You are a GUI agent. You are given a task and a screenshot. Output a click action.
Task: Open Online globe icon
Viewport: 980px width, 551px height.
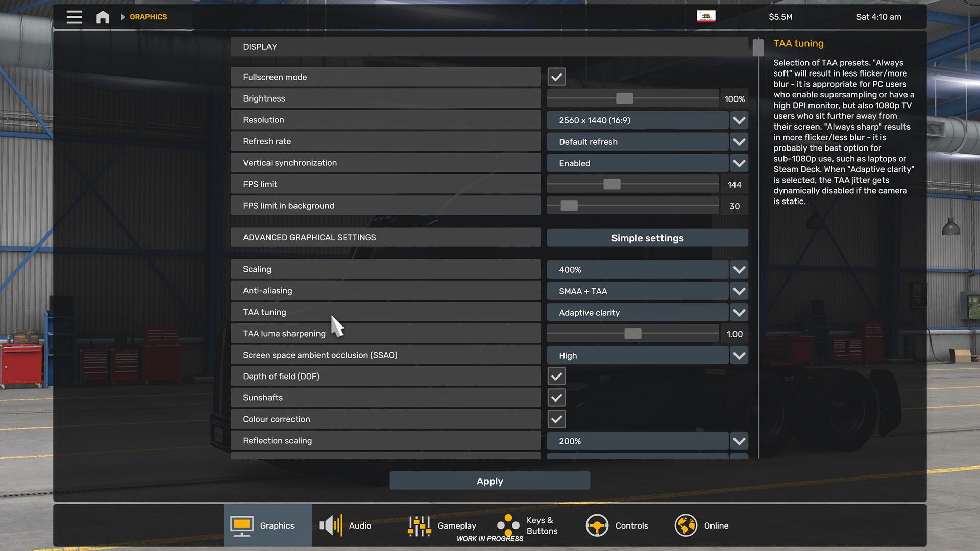point(685,525)
